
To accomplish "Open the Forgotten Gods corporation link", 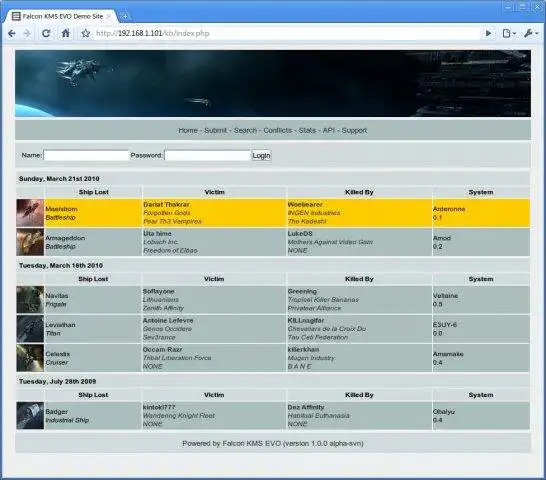I will (x=167, y=213).
